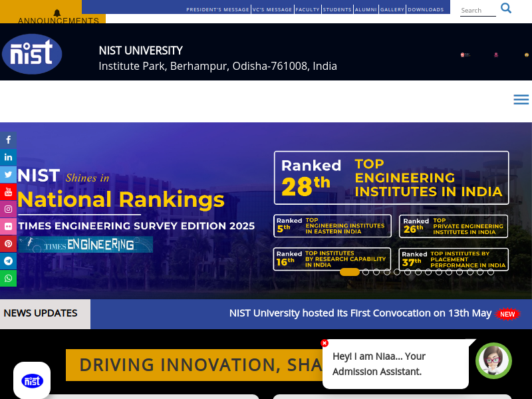This screenshot has width=532, height=399.
Task: Open the YouTube social link
Action: (8, 192)
